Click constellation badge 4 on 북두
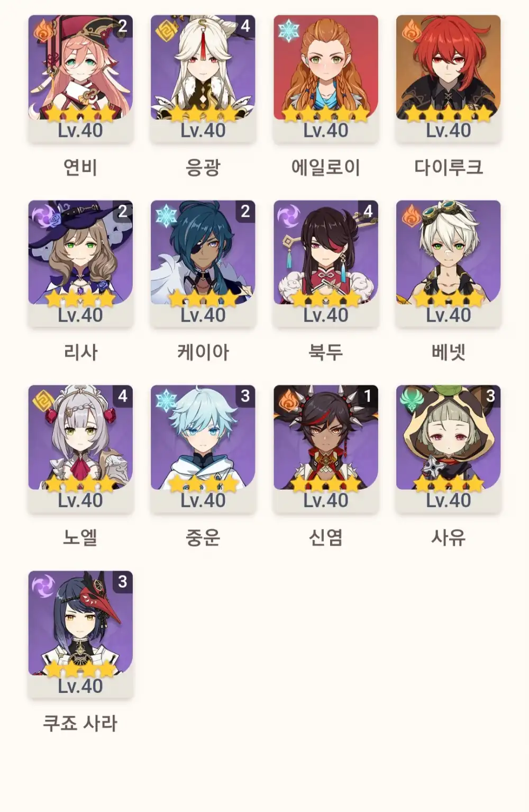The height and width of the screenshot is (812, 529). 368,211
